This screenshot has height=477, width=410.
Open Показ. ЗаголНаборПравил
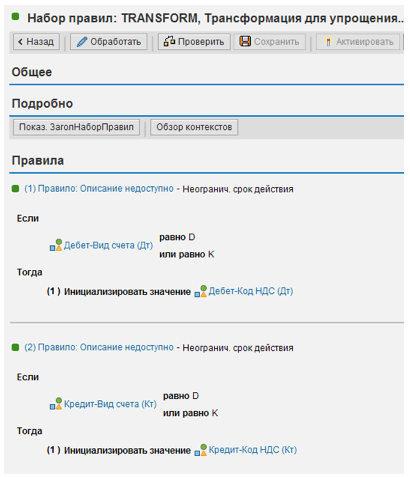click(x=76, y=127)
